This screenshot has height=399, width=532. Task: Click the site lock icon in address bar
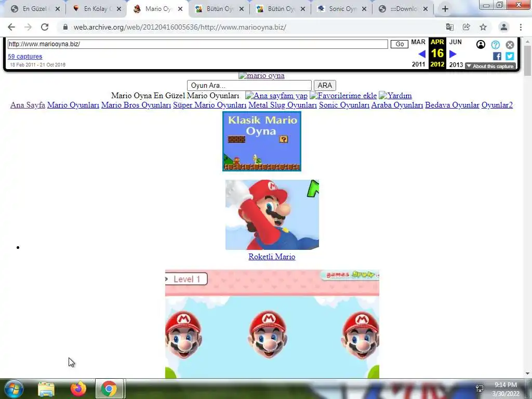point(65,27)
